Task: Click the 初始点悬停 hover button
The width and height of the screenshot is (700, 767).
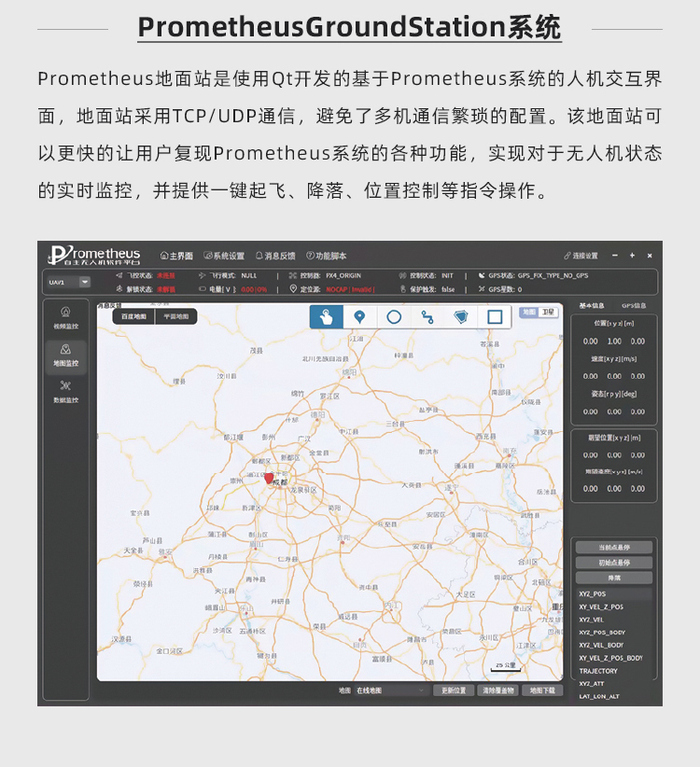Action: 614,563
